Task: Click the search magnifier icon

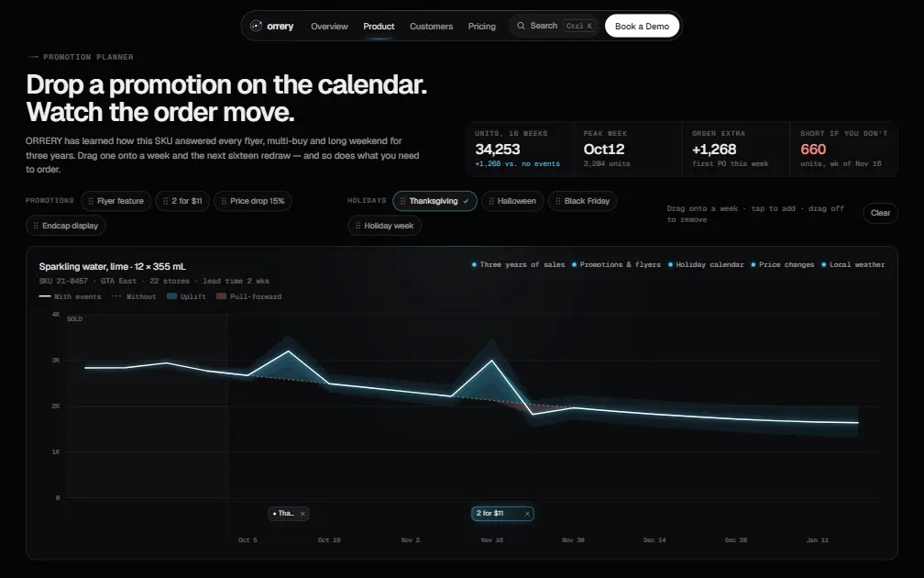Action: (521, 26)
